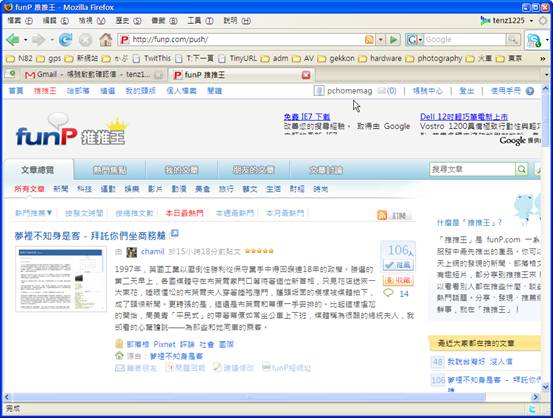Click the house icon beside the source link
This screenshot has height=418, width=553.
tap(119, 355)
